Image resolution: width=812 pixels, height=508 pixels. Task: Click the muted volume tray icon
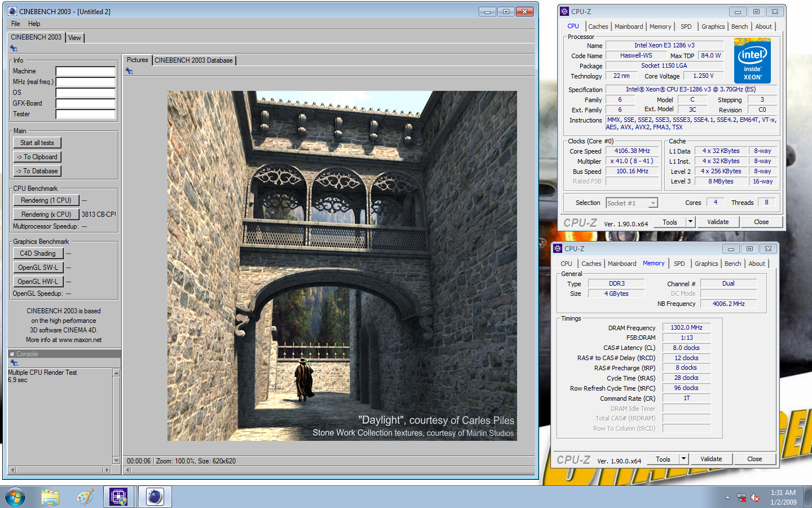pyautogui.click(x=756, y=498)
